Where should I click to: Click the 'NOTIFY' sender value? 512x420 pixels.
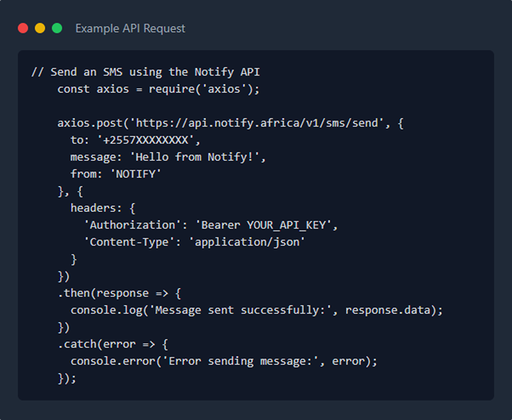[x=135, y=174]
